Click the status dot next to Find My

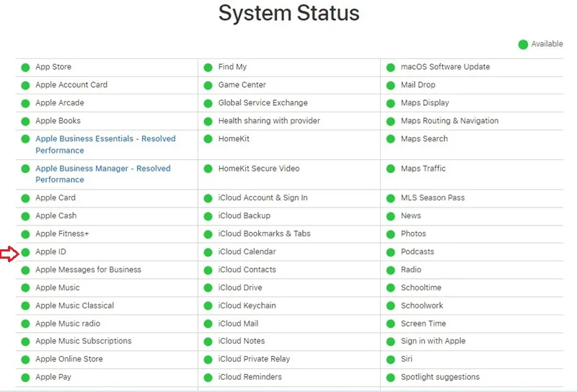[208, 68]
